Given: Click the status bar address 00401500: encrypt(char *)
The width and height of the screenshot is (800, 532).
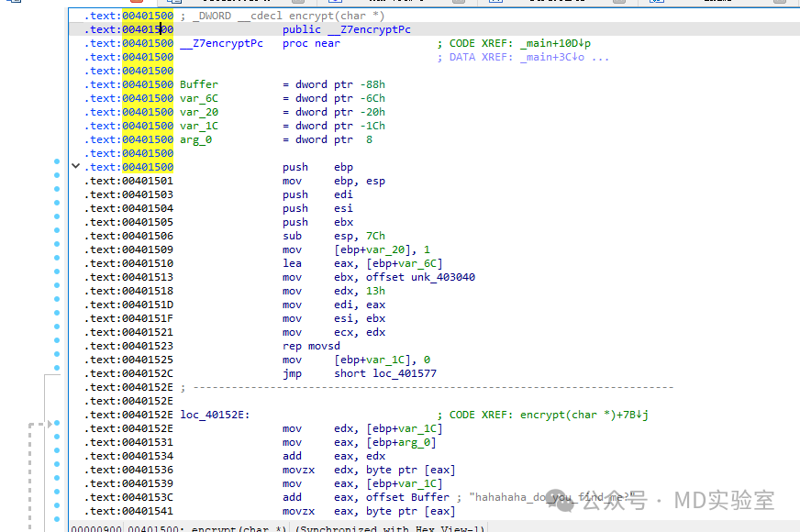Looking at the screenshot, I should (206, 528).
